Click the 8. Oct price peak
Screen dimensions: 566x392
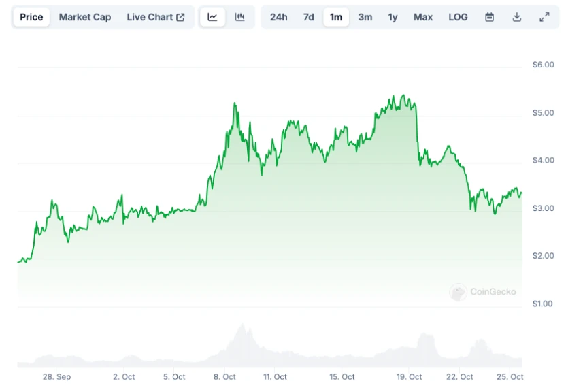click(234, 104)
